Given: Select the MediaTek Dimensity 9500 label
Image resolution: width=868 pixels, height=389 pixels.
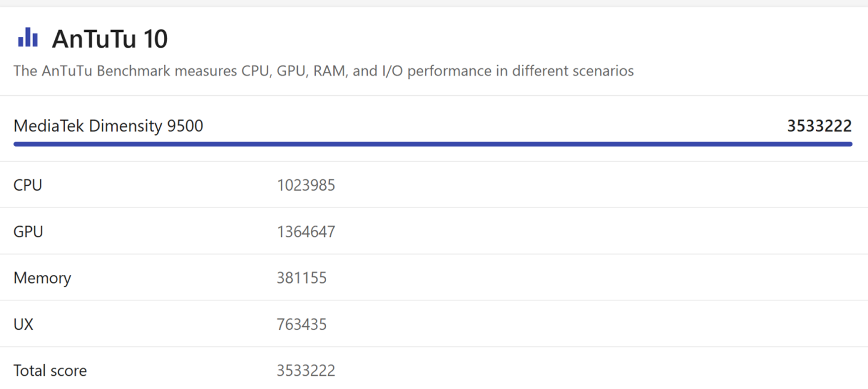Looking at the screenshot, I should point(108,126).
